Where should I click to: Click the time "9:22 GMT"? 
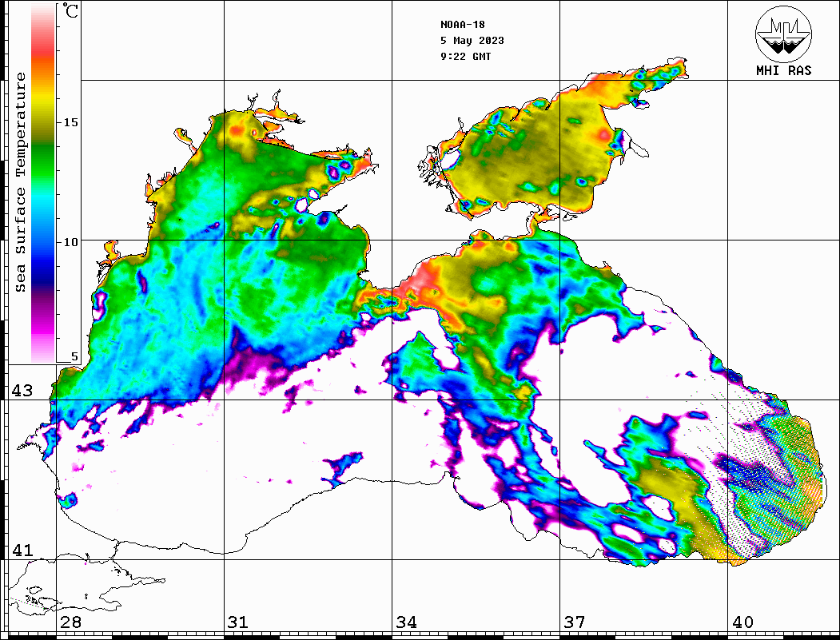[x=465, y=56]
